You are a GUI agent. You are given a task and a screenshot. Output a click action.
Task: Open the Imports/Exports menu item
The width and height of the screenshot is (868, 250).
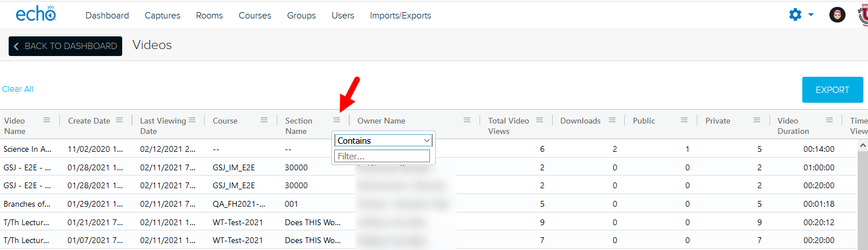400,16
